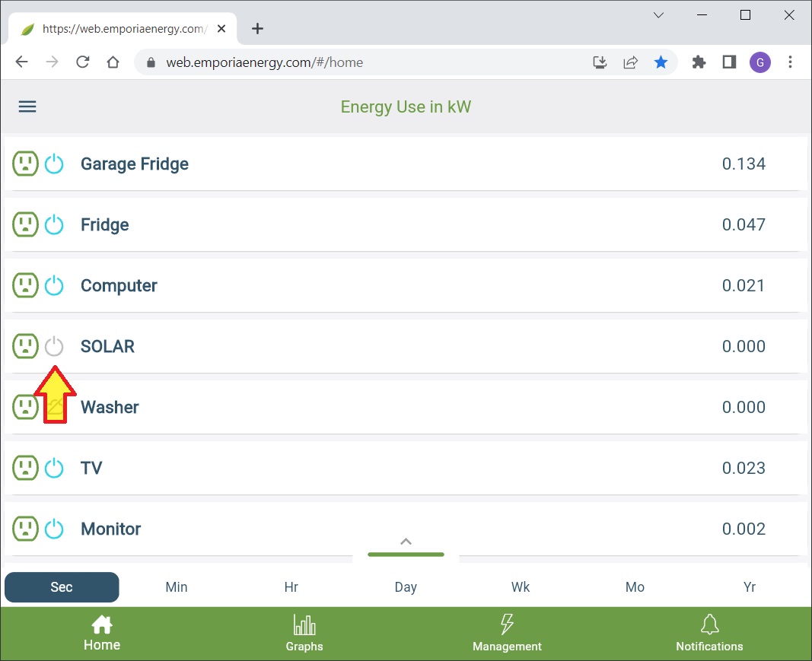Click the Garage Fridge smart plug outlet icon
Image resolution: width=812 pixels, height=661 pixels.
[25, 164]
